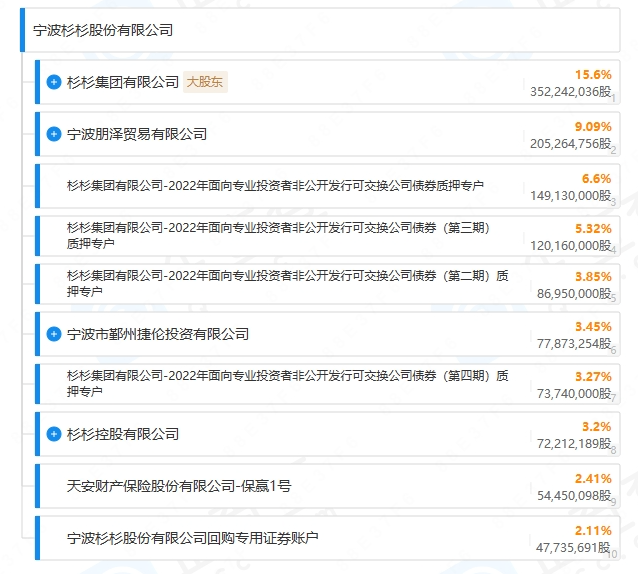The height and width of the screenshot is (574, 638).
Task: Select 宁波杉杉股份有限公司回购专用证券账户 row text
Action: click(x=192, y=538)
